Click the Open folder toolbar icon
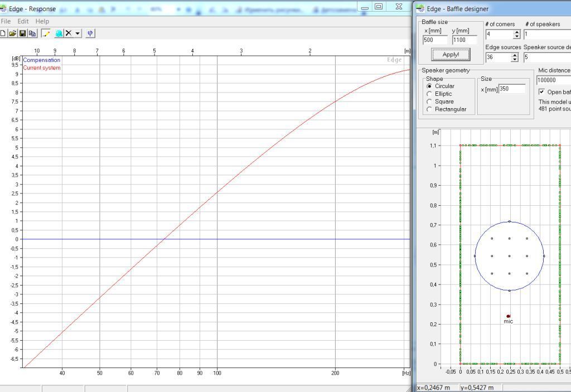Image resolution: width=571 pixels, height=392 pixels. pos(12,33)
